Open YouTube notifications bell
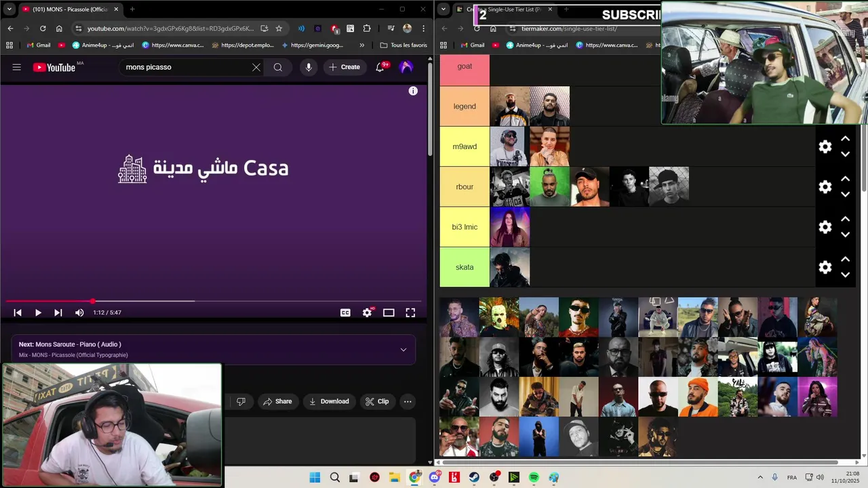Image resolution: width=868 pixels, height=488 pixels. tap(380, 67)
